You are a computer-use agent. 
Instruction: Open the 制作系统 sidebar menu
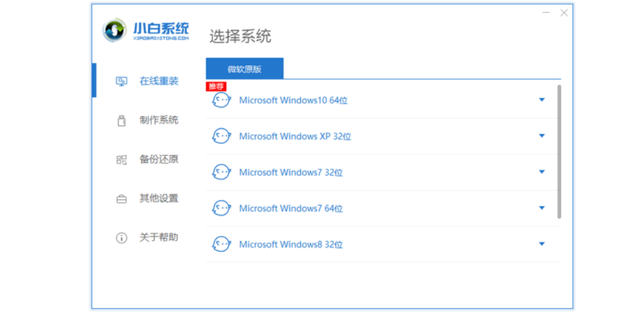[159, 121]
